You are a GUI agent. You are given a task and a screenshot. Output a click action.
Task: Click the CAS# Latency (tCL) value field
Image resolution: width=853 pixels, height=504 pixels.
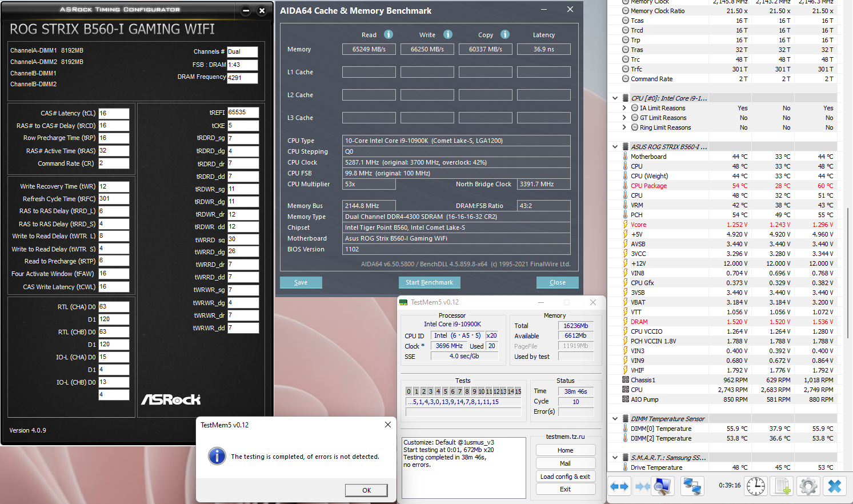tap(114, 113)
